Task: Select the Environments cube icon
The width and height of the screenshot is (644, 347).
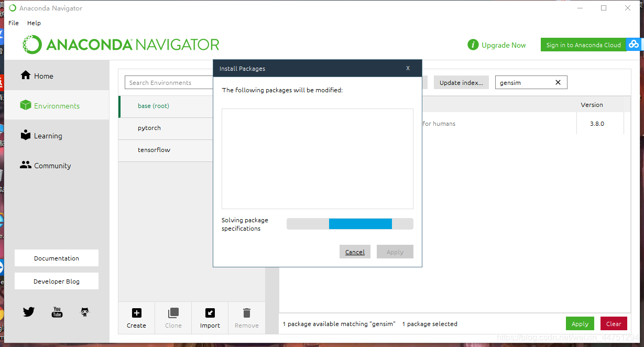Action: tap(26, 105)
